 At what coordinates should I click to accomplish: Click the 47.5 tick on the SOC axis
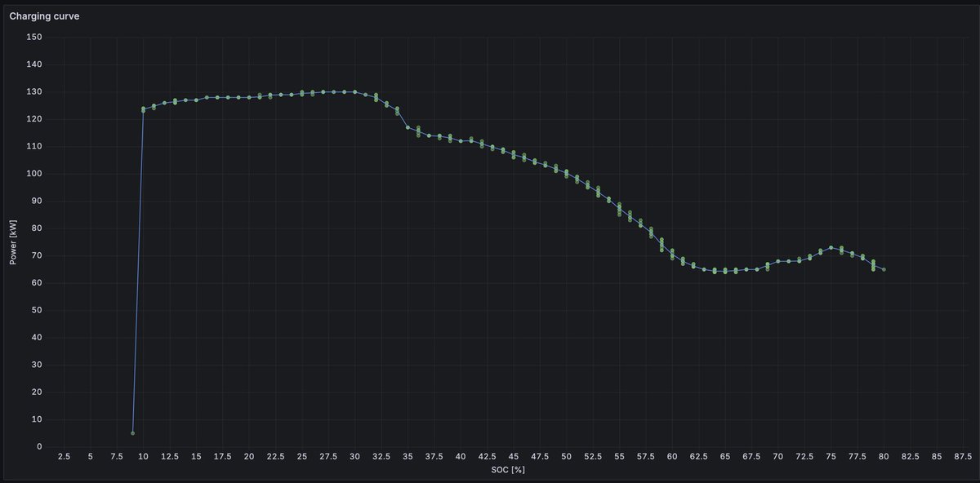coord(540,456)
